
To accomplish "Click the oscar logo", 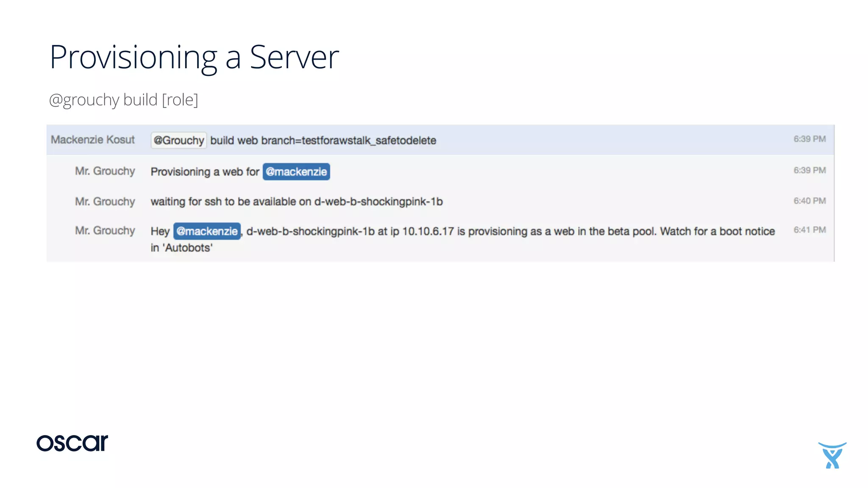I will coord(72,443).
